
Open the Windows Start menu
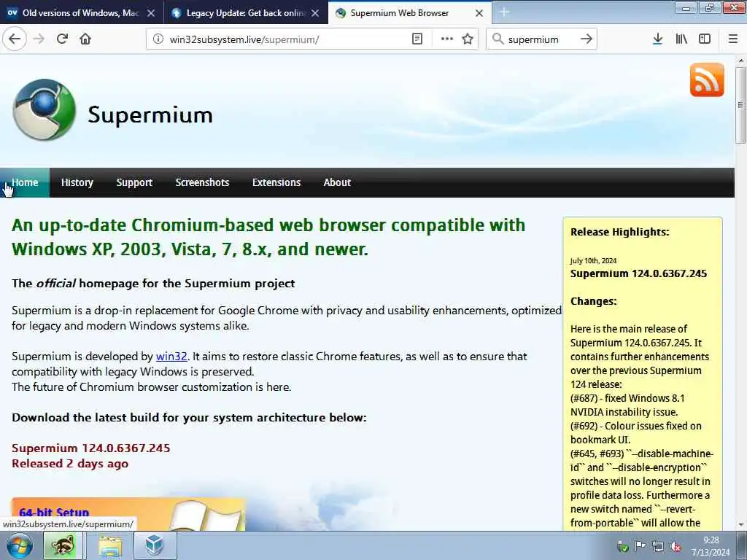click(20, 545)
